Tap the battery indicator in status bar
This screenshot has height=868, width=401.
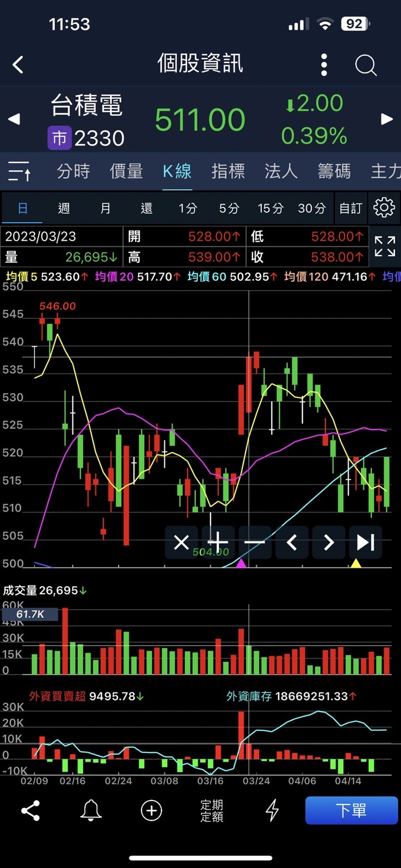click(x=355, y=24)
